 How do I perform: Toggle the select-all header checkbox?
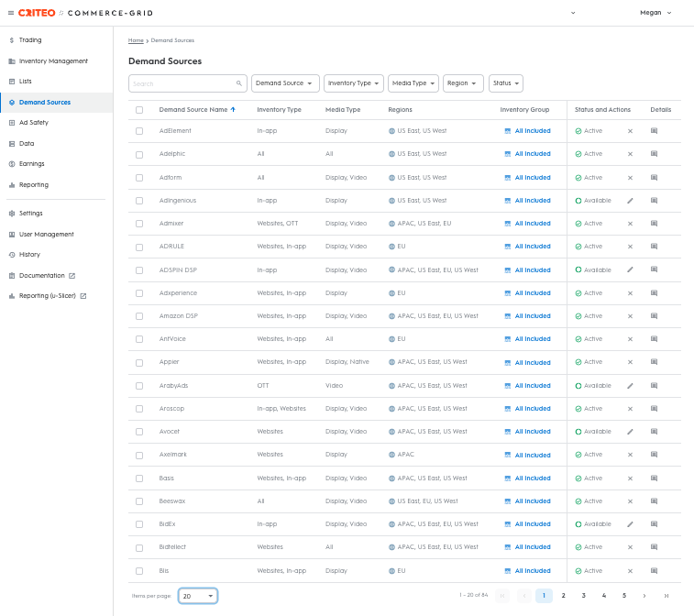point(139,110)
